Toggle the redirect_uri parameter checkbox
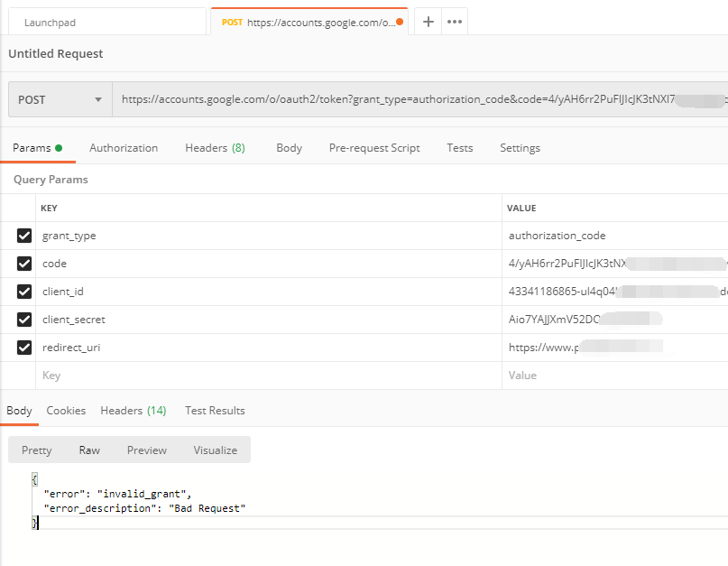728x566 pixels. click(23, 347)
